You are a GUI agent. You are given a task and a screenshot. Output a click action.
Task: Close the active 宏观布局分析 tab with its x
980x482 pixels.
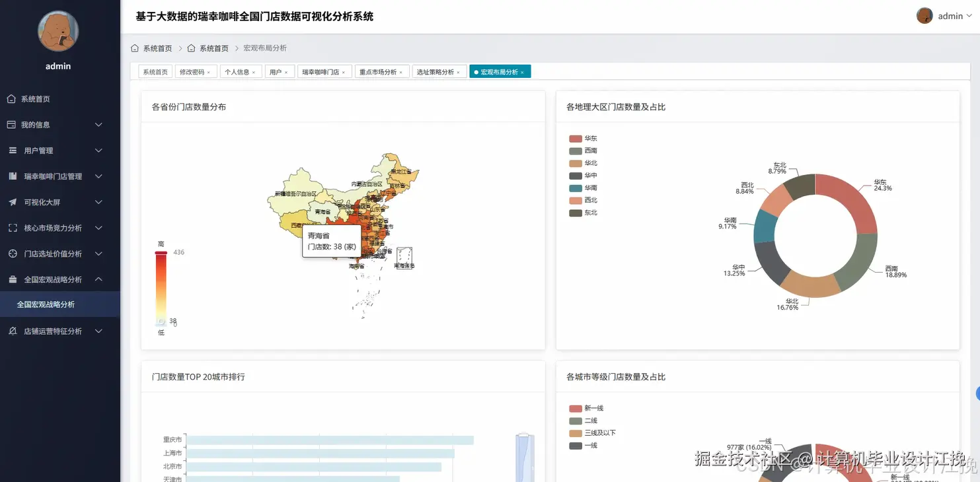pyautogui.click(x=522, y=72)
